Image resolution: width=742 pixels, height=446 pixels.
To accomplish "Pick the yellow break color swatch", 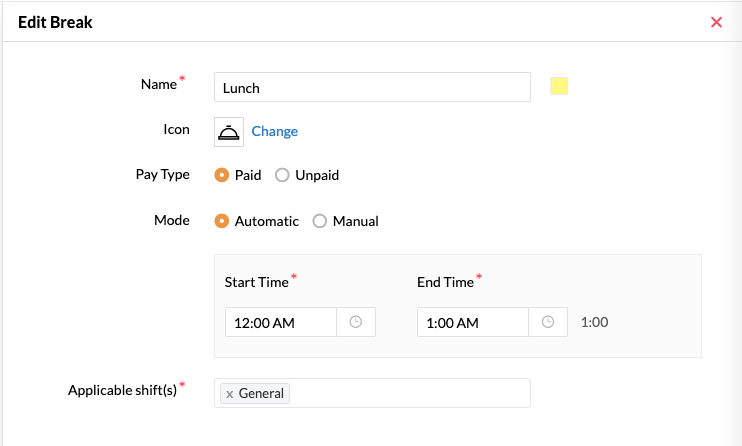I will click(559, 86).
